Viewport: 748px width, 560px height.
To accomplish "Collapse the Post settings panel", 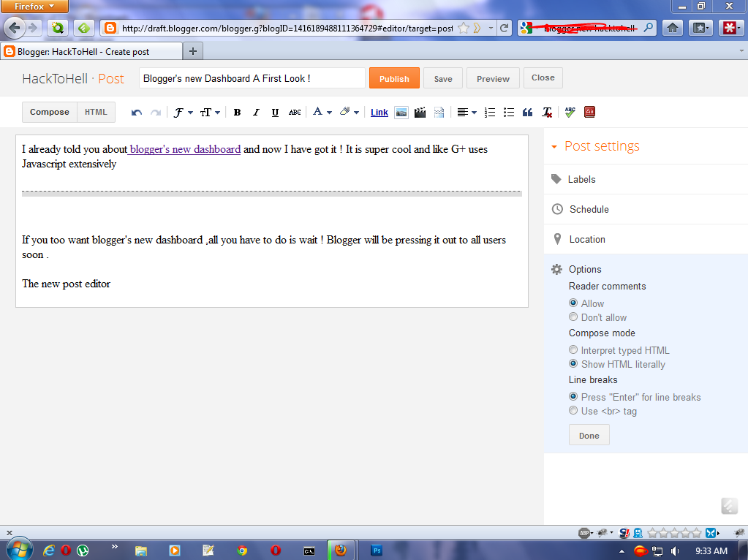I will pos(554,146).
